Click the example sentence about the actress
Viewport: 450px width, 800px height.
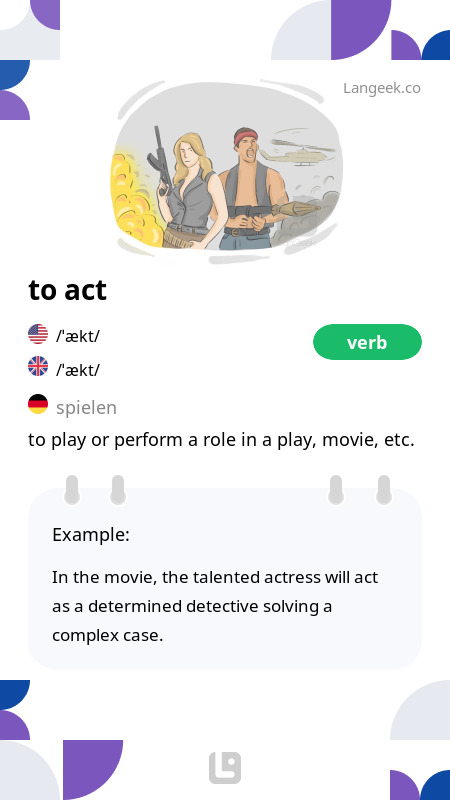(215, 607)
